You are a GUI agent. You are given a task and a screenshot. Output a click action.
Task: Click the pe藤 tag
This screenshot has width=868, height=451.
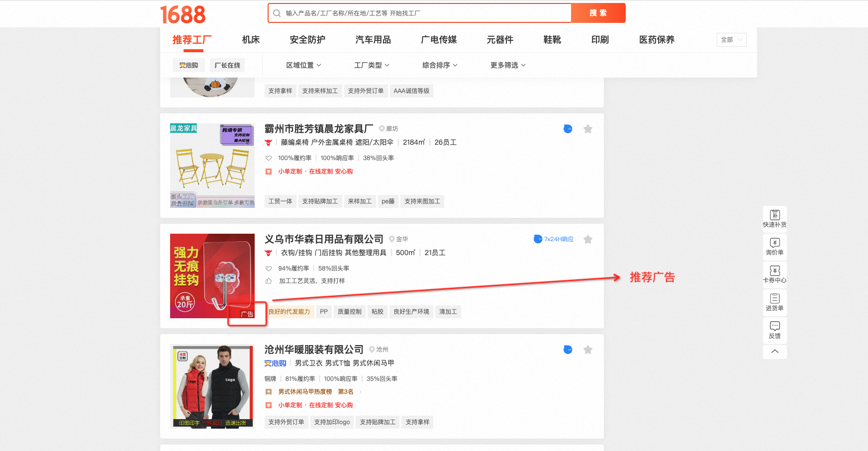point(388,201)
